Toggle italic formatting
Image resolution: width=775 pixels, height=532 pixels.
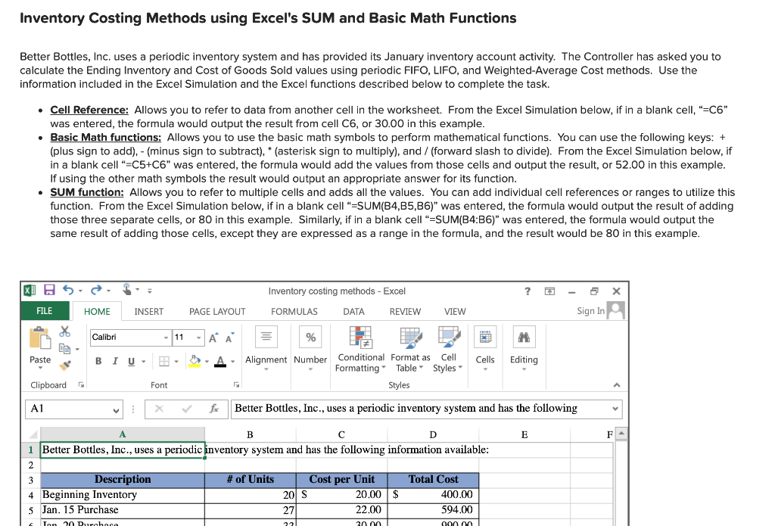[x=115, y=360]
